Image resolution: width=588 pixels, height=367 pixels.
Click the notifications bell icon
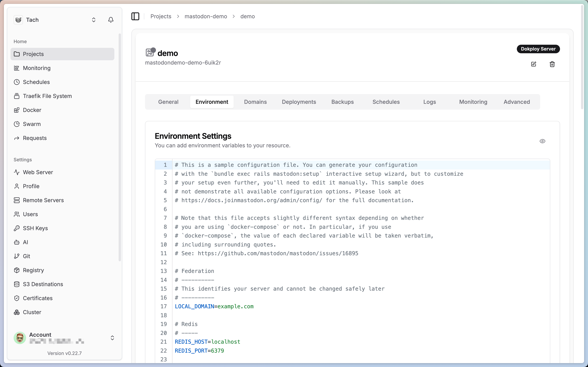click(x=111, y=20)
